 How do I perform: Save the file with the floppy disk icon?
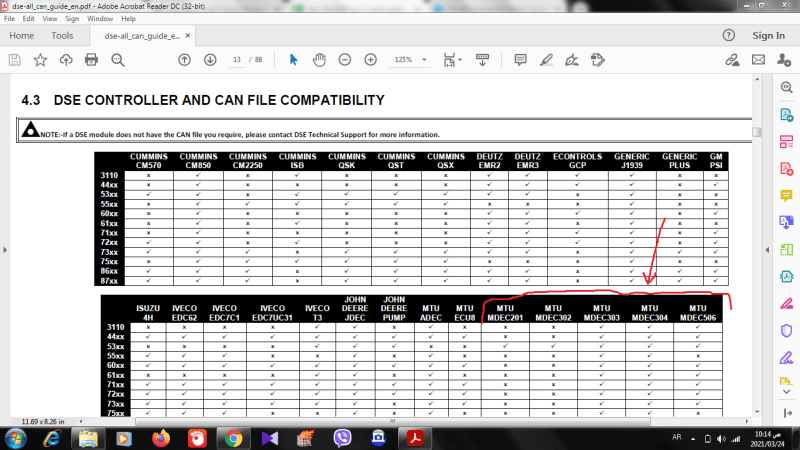click(x=15, y=60)
